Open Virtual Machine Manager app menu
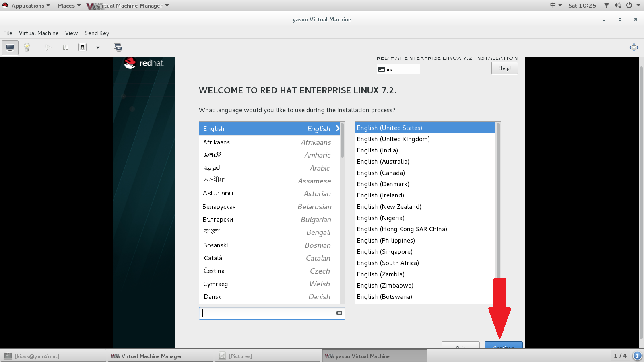The width and height of the screenshot is (644, 362). (x=128, y=6)
